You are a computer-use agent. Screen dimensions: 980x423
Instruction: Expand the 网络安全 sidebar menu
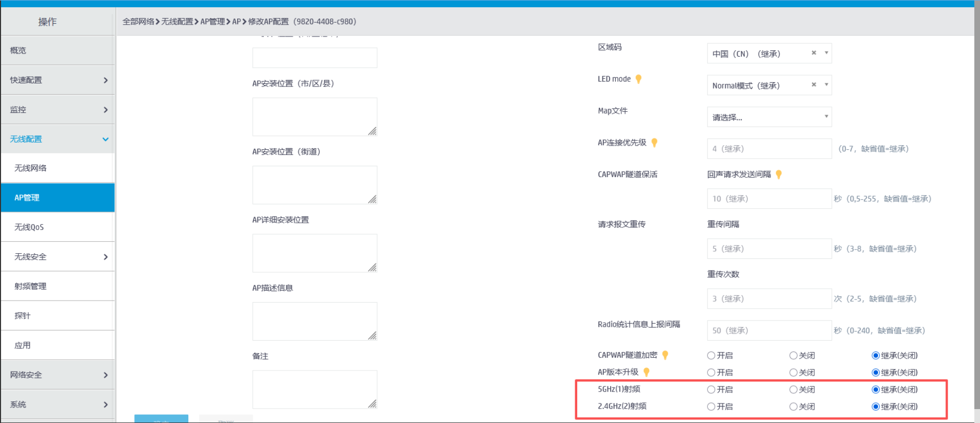[58, 375]
